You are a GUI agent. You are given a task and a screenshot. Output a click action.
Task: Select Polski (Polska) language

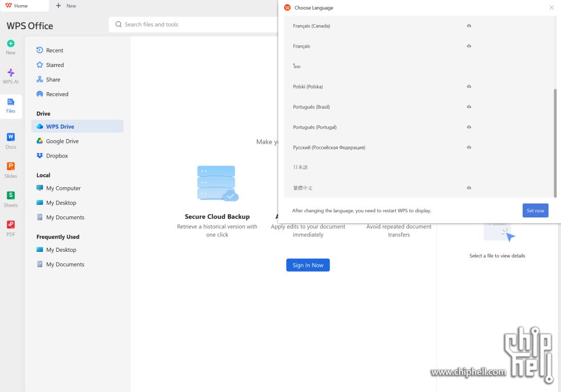pos(308,87)
